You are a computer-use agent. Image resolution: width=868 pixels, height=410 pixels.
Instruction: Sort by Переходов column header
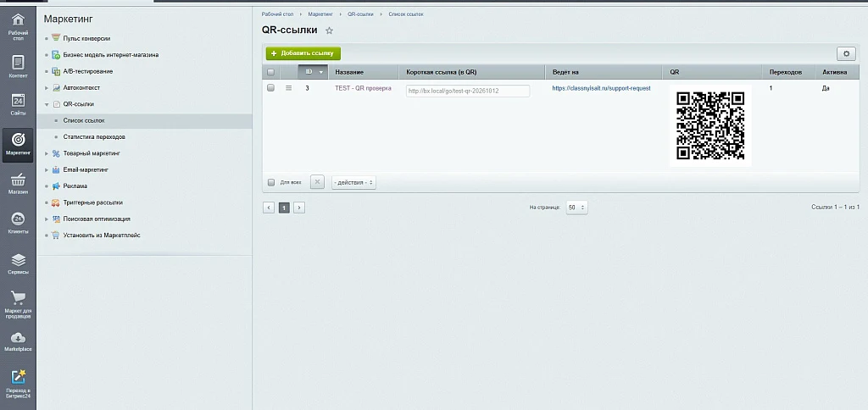[789, 72]
